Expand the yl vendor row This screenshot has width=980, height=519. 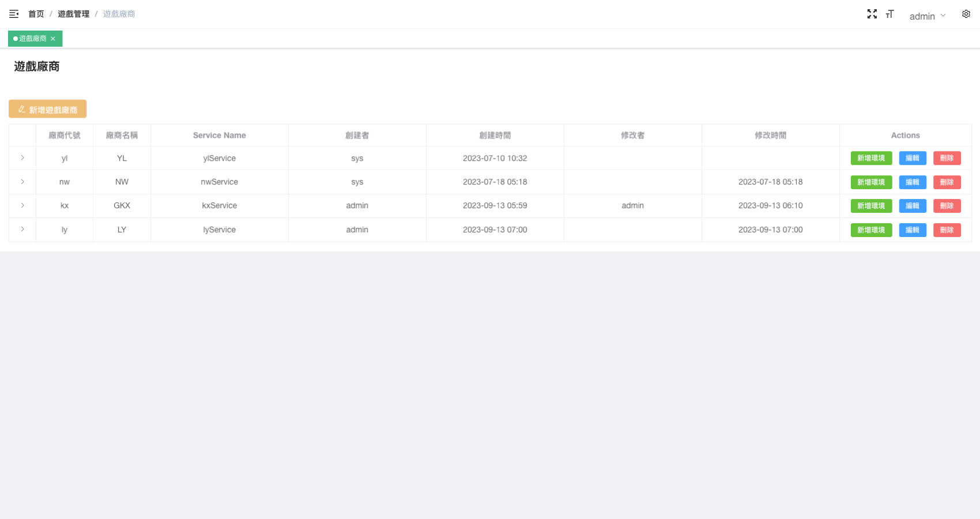click(22, 157)
